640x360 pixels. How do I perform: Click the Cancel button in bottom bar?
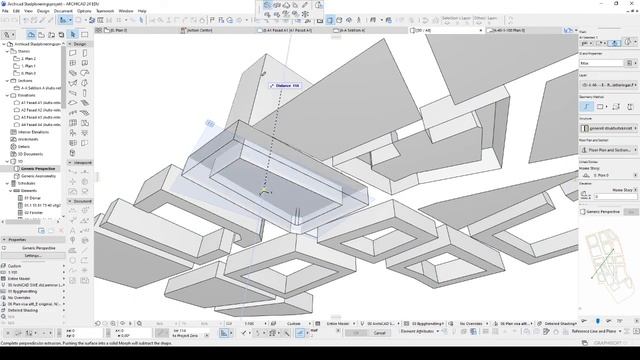[380, 333]
